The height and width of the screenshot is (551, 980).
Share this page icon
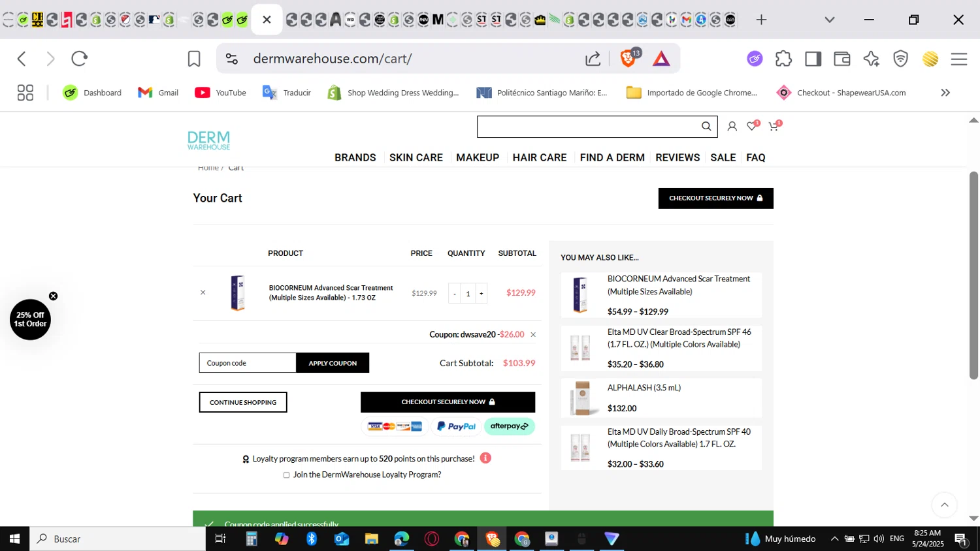(x=593, y=59)
